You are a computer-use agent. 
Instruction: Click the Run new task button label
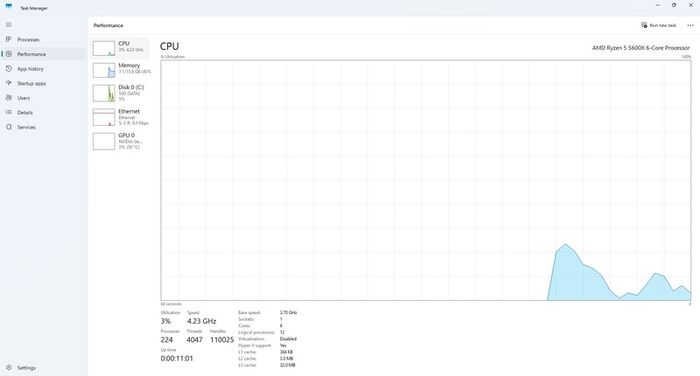pyautogui.click(x=662, y=25)
